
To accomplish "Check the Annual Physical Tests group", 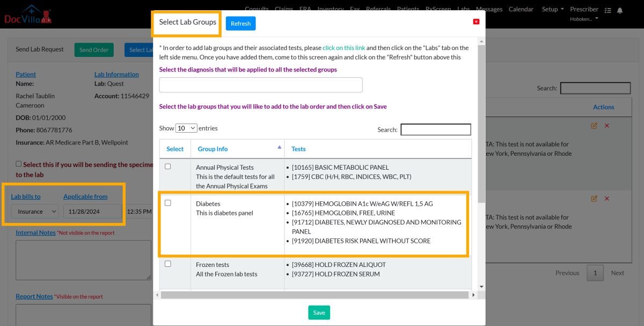I will (x=168, y=167).
